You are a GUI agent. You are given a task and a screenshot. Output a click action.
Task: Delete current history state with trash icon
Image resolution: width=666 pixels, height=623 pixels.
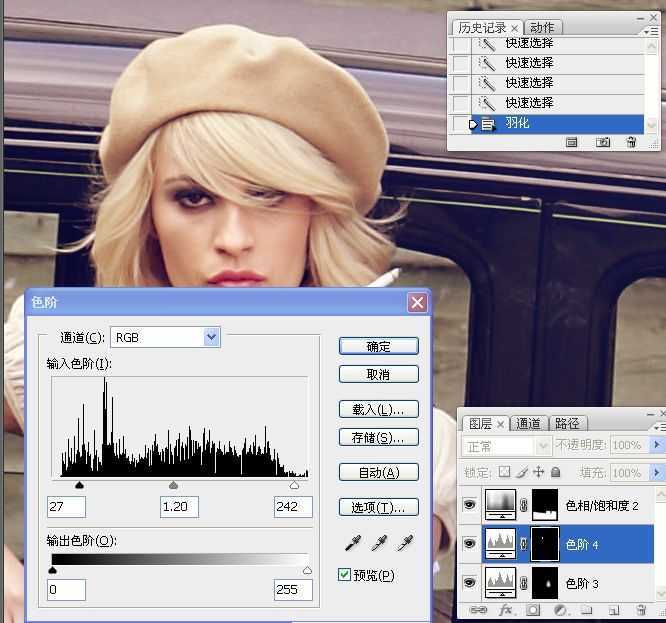631,142
